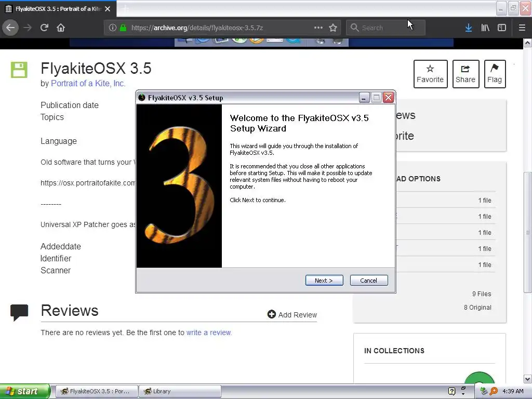Close the FlyakiteOSX browser tab
532x399 pixels.
[x=108, y=9]
